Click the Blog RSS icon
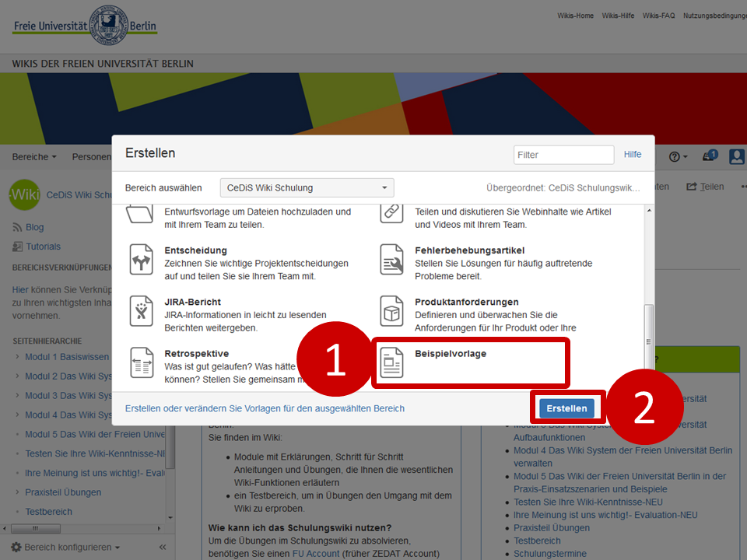Viewport: 747px width, 560px height. (x=17, y=228)
